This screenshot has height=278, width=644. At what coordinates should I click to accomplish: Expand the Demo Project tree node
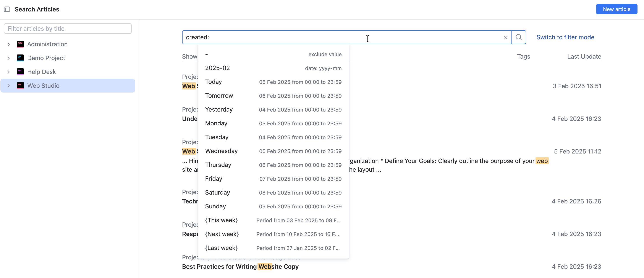(x=9, y=58)
